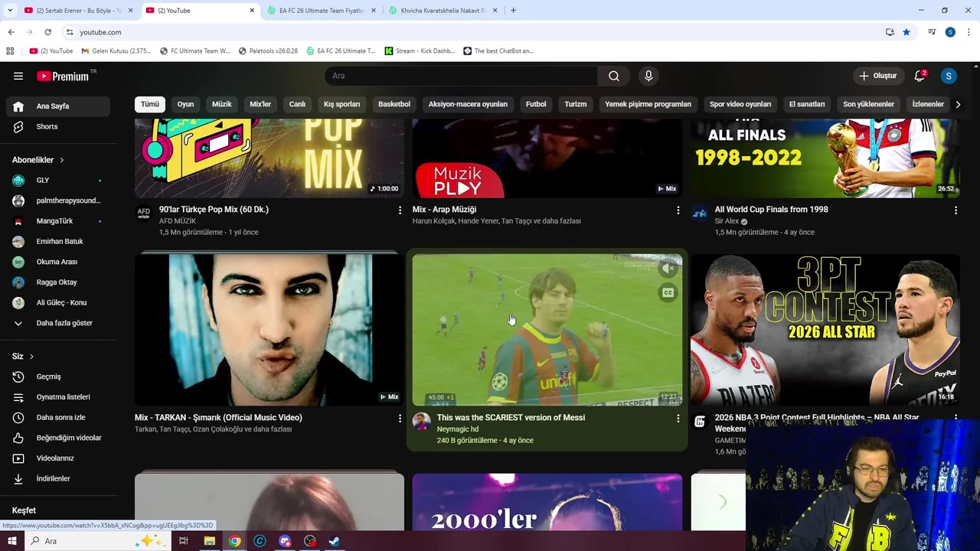Screen dimensions: 980x551
Task: Open 'This was the SCARIEST version' title
Action: click(511, 418)
